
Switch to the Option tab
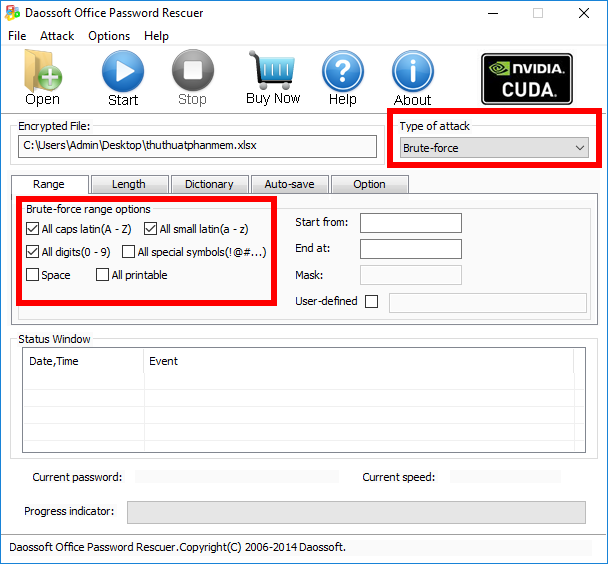click(x=370, y=184)
